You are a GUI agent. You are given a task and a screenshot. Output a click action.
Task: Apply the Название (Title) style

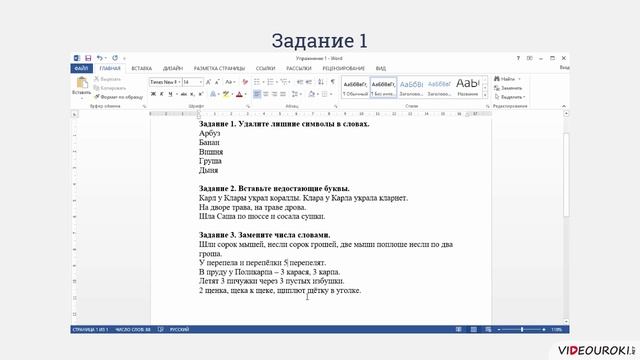(x=468, y=87)
